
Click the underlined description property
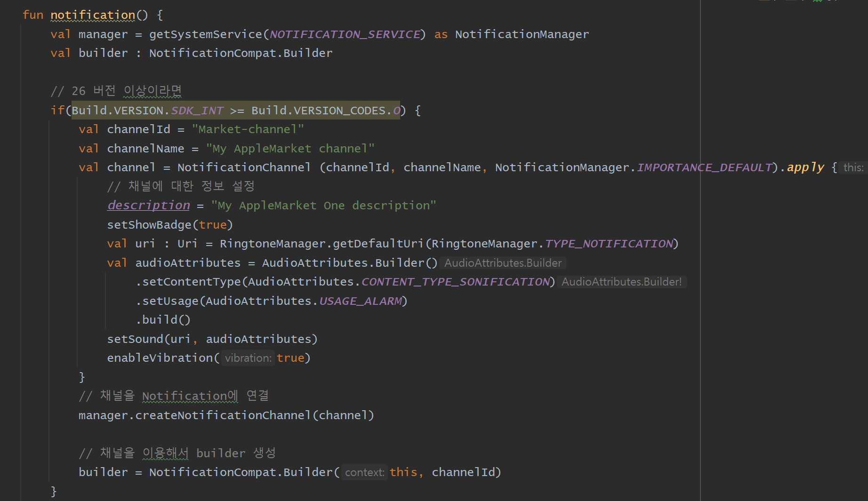(x=149, y=206)
